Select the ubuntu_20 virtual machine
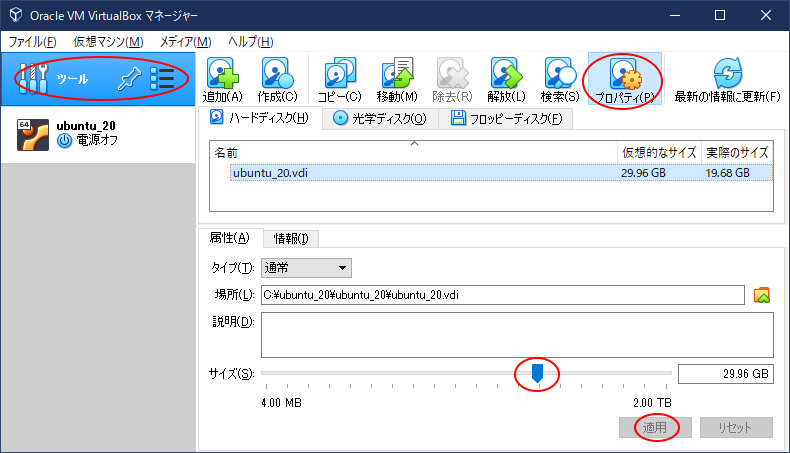Viewport: 790px width, 453px height. [x=98, y=134]
